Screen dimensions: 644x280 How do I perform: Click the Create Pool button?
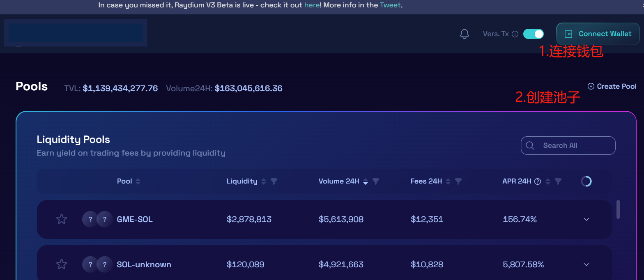pyautogui.click(x=612, y=86)
